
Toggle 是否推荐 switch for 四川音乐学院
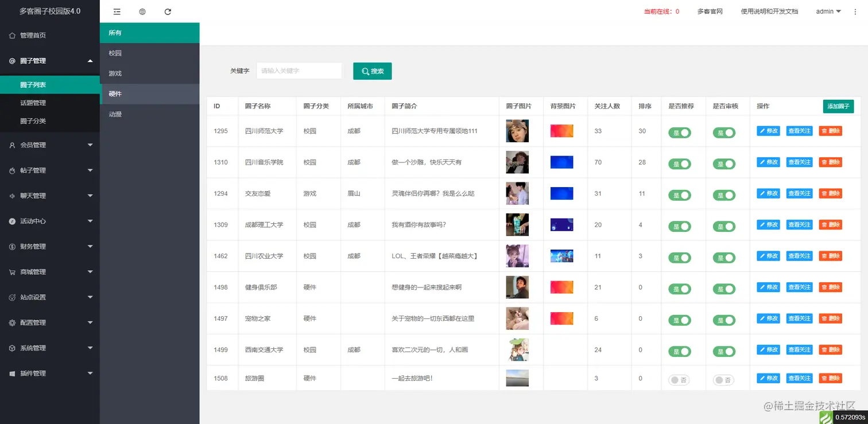(680, 164)
